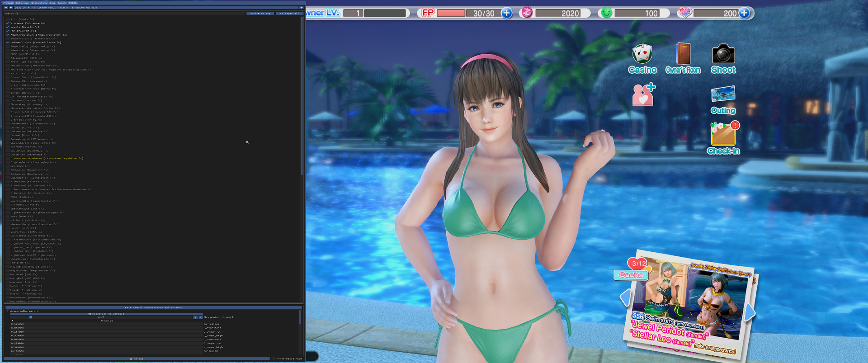Disable the HDR FakeHDR checkbox
Image resolution: width=868 pixels, height=363 pixels.
pyautogui.click(x=8, y=31)
